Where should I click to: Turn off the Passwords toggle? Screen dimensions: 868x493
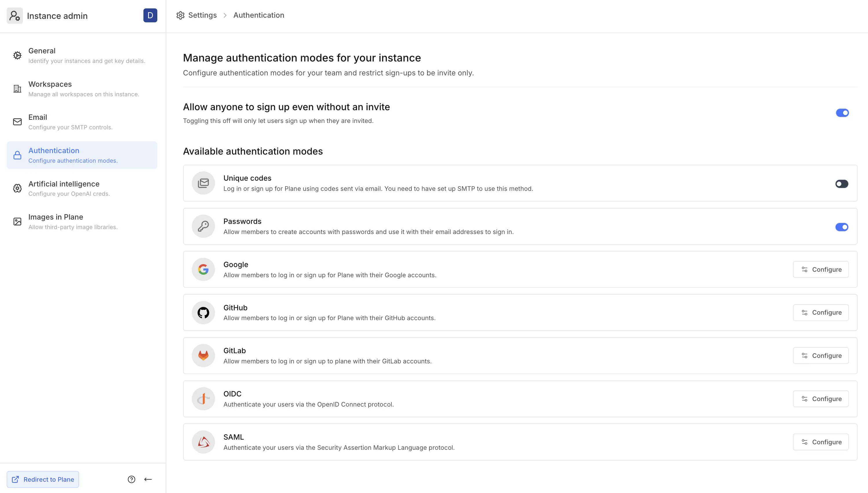tap(842, 227)
